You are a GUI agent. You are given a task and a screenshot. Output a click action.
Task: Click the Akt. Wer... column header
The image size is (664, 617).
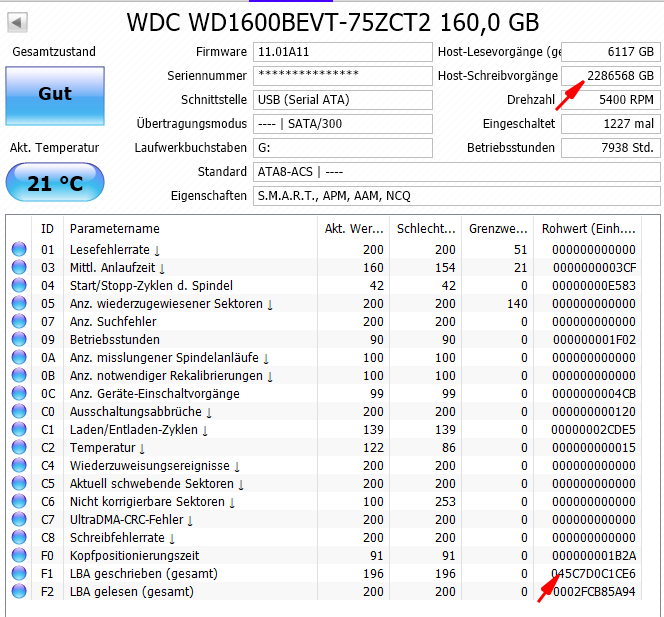[x=354, y=229]
